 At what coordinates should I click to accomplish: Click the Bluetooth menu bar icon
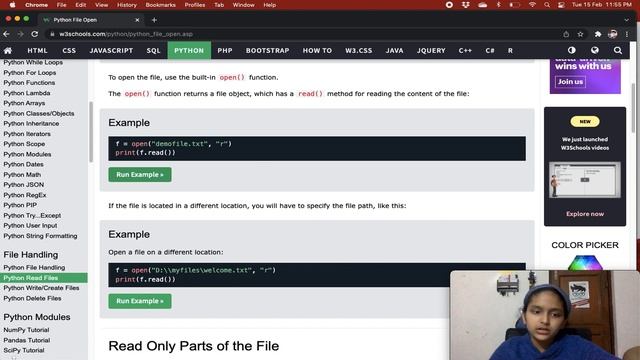coord(498,5)
